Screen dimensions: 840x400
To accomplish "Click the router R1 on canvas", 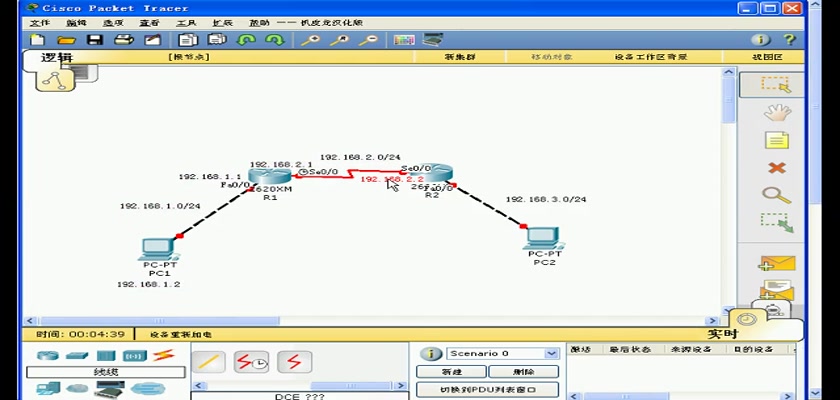I will [x=269, y=177].
